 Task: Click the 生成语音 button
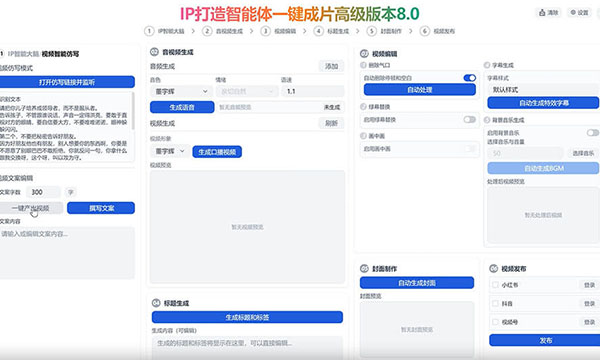(182, 107)
